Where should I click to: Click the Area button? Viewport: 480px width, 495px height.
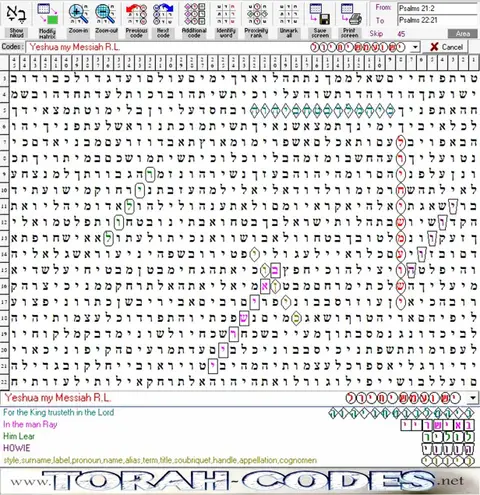coord(462,34)
